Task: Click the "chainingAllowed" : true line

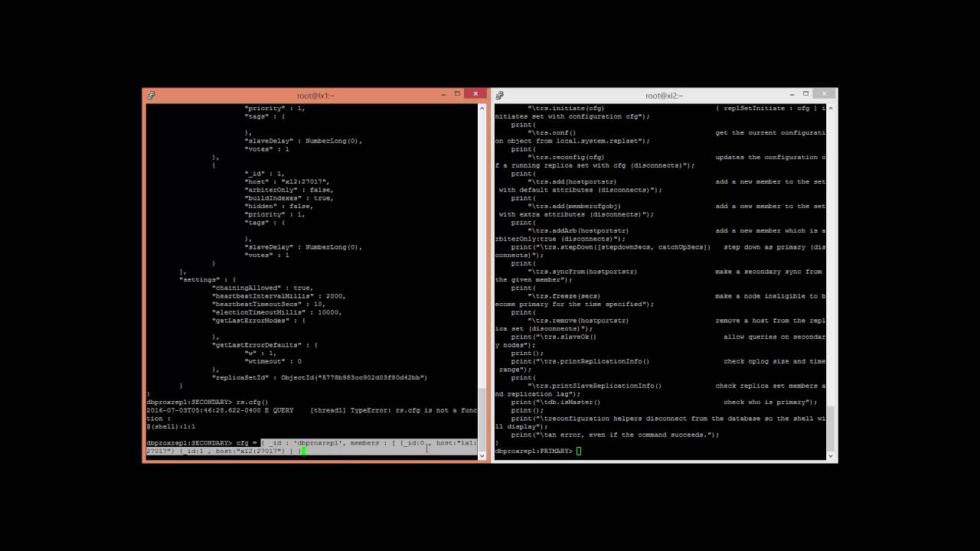Action: [263, 288]
